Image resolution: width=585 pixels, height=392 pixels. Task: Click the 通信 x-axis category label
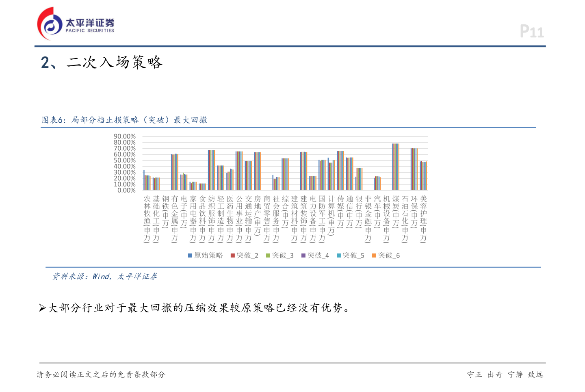tap(350, 212)
